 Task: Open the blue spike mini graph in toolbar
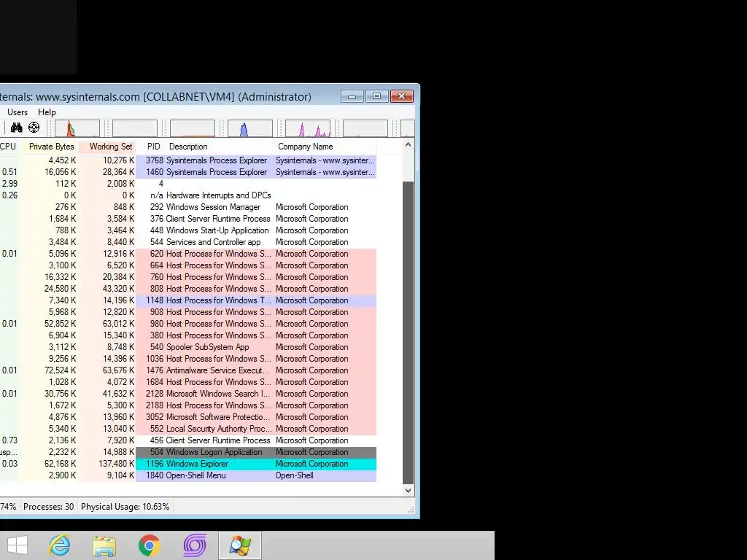[250, 128]
